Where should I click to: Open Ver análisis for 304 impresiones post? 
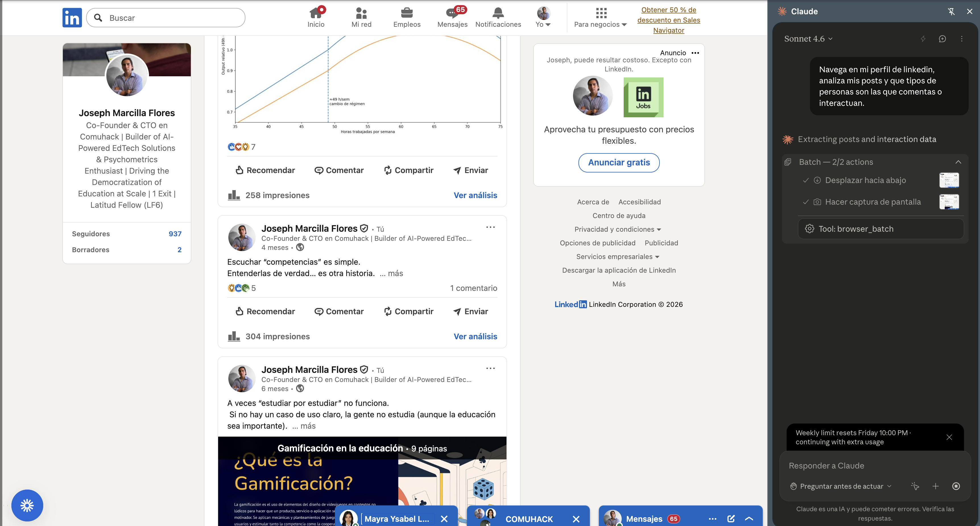pyautogui.click(x=475, y=336)
